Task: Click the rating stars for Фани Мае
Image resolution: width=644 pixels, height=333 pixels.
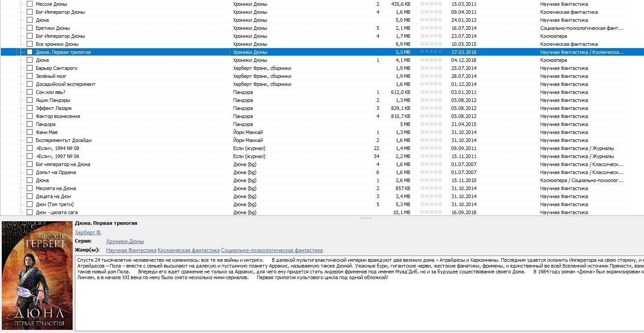Action: (431, 132)
